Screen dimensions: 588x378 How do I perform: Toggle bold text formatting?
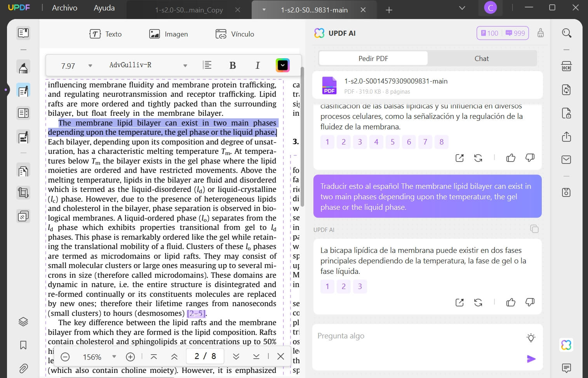pos(233,65)
